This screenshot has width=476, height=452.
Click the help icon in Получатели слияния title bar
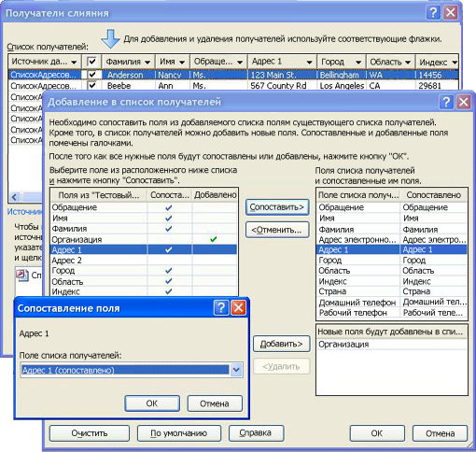433,13
